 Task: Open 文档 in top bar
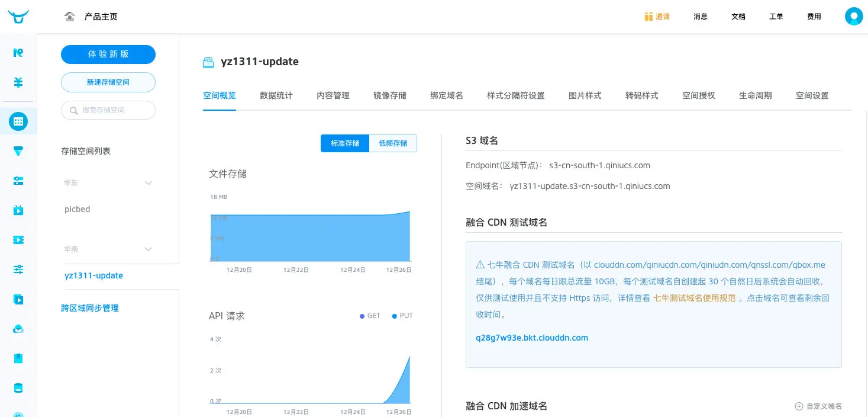pyautogui.click(x=738, y=17)
